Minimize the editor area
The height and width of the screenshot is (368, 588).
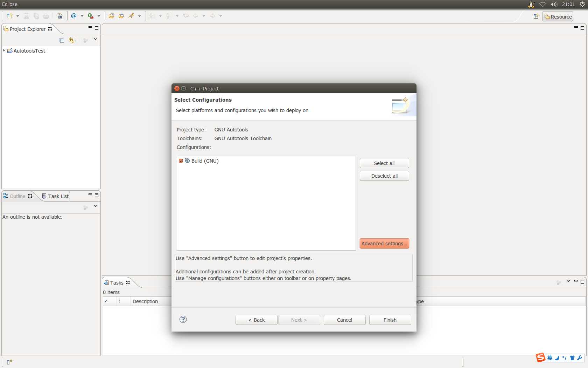click(x=576, y=28)
